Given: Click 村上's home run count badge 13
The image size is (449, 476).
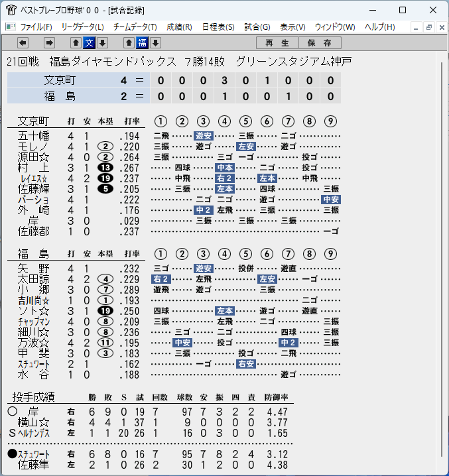Looking at the screenshot, I should pos(105,168).
